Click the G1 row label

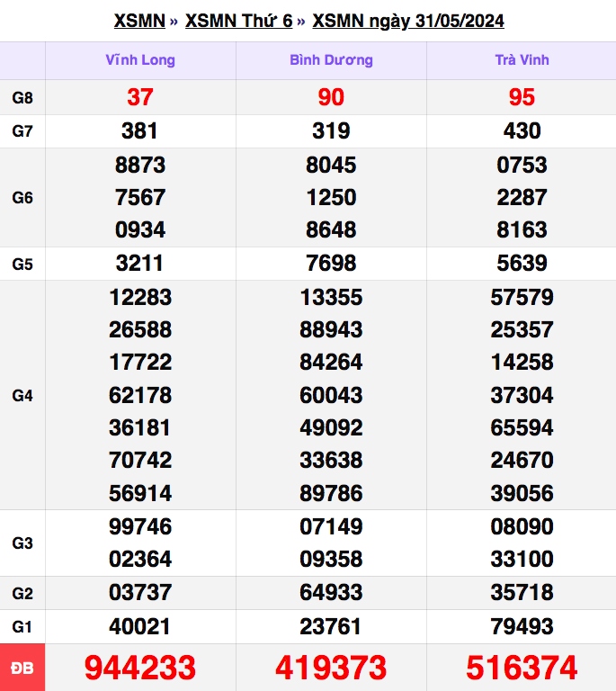pyautogui.click(x=22, y=626)
